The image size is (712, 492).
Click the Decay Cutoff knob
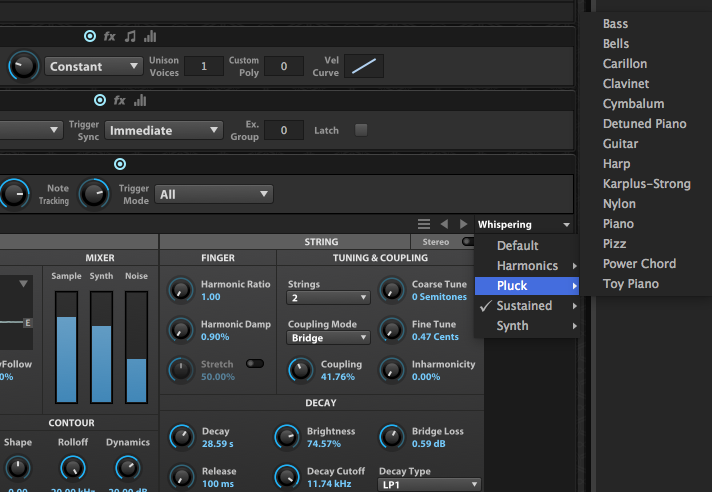(x=287, y=477)
